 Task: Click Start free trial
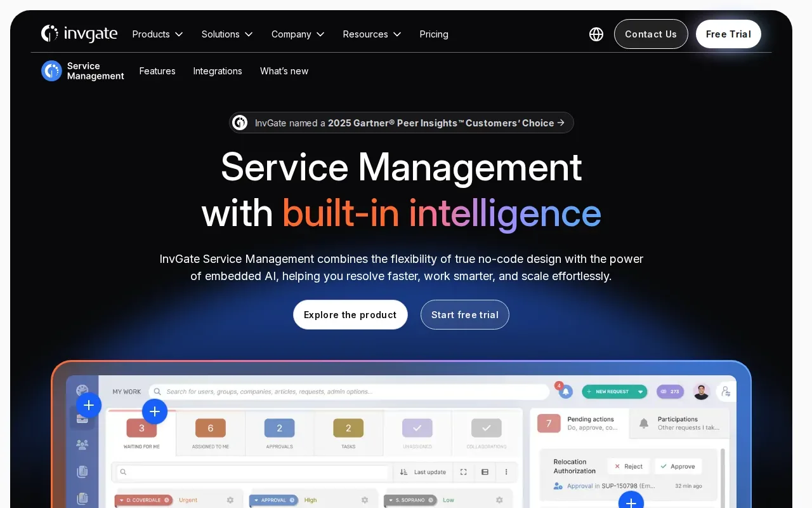[465, 315]
